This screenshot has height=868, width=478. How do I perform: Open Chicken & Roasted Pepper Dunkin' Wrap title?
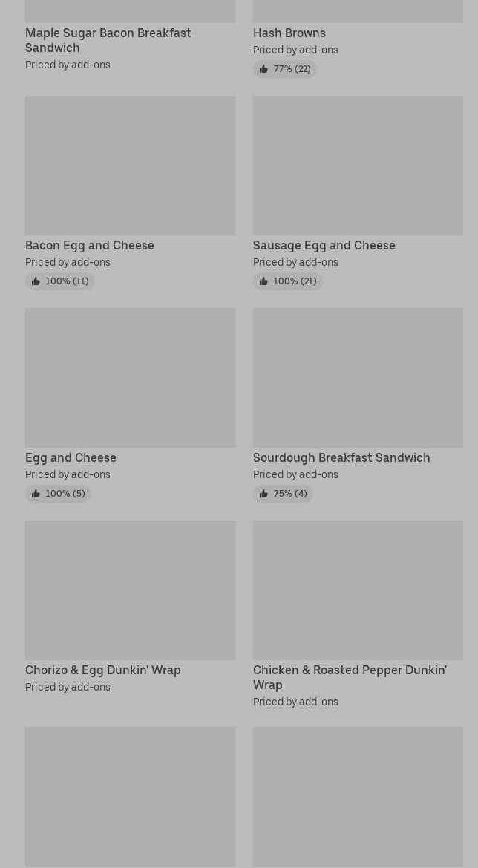(x=349, y=677)
